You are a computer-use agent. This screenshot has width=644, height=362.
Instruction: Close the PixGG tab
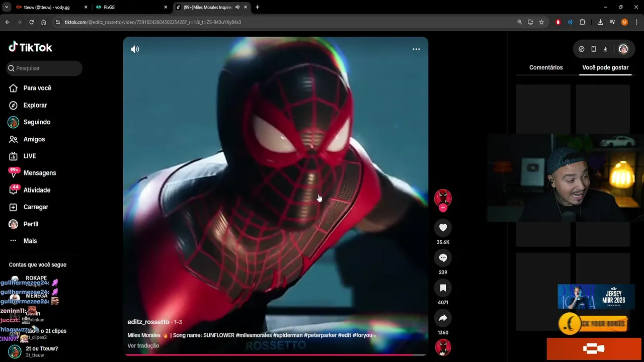[x=166, y=7]
